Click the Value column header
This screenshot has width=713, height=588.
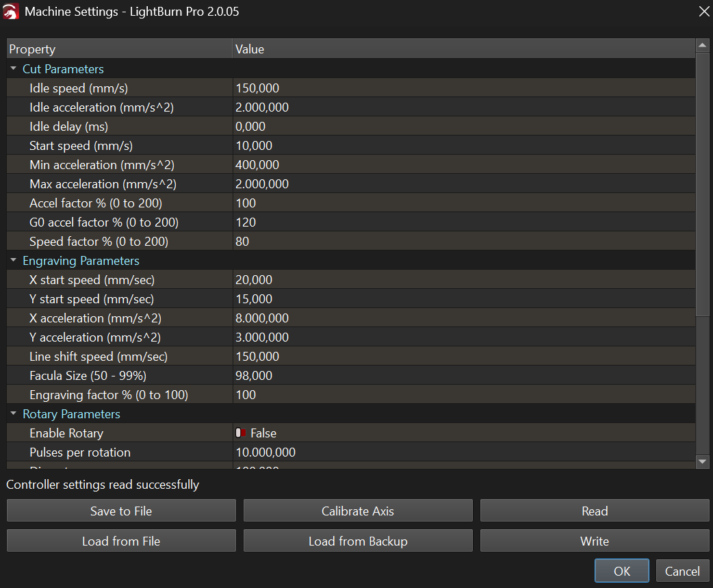click(x=463, y=49)
